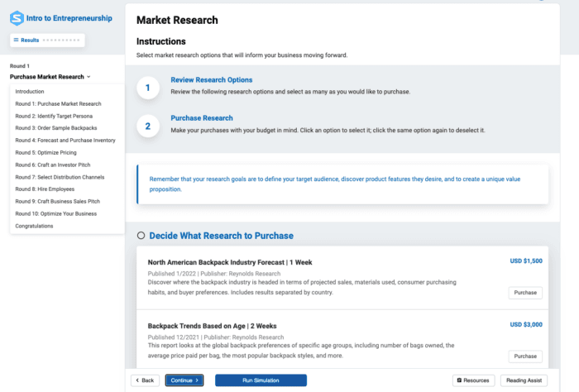Go to Round 9: Craft Business Sales Pitch

[x=58, y=202]
